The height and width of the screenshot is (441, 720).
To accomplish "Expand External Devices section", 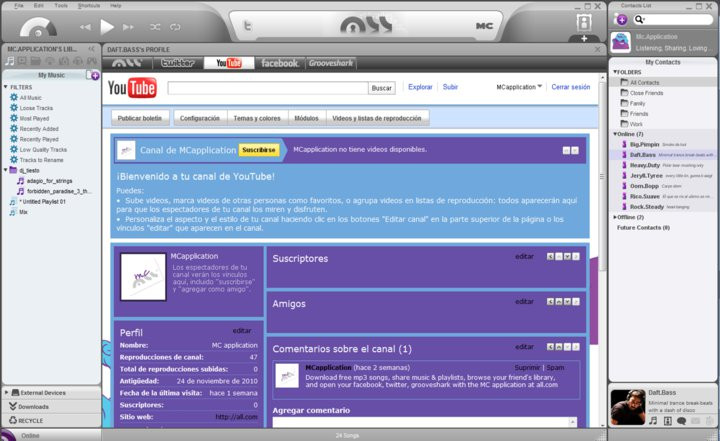I will tap(6, 392).
